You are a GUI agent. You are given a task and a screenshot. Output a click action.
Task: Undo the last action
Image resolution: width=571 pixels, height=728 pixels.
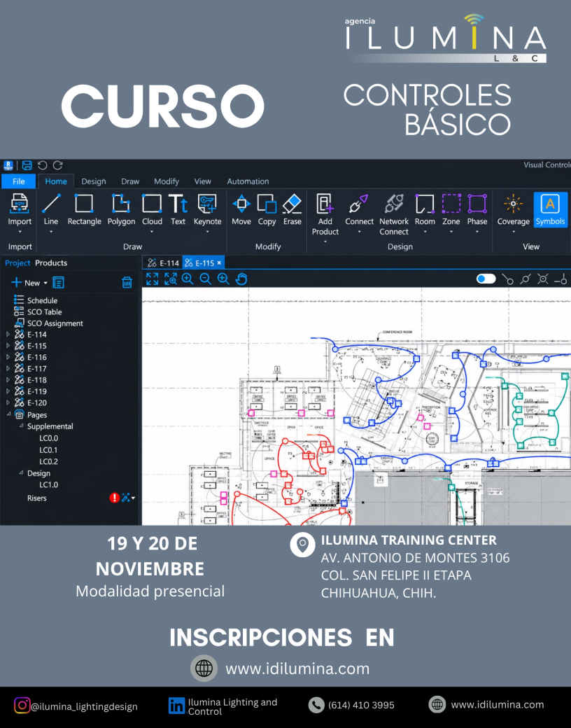42,165
